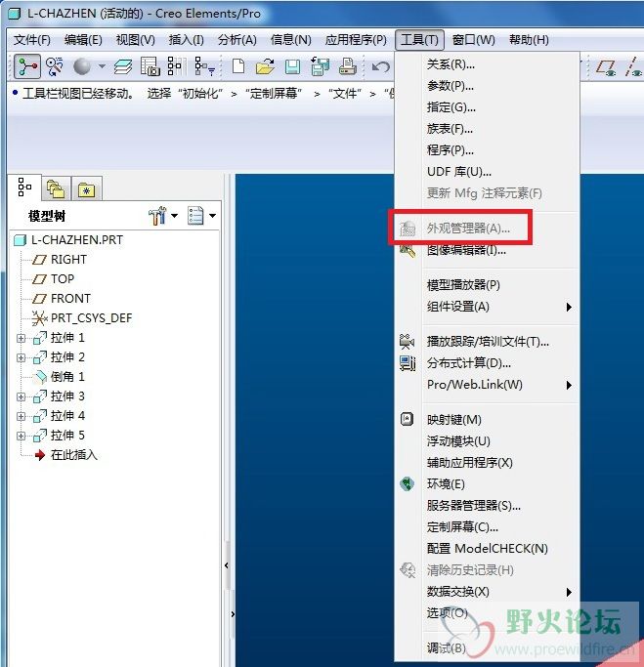Click the save a copy icon
This screenshot has height=667, width=644.
[x=321, y=66]
